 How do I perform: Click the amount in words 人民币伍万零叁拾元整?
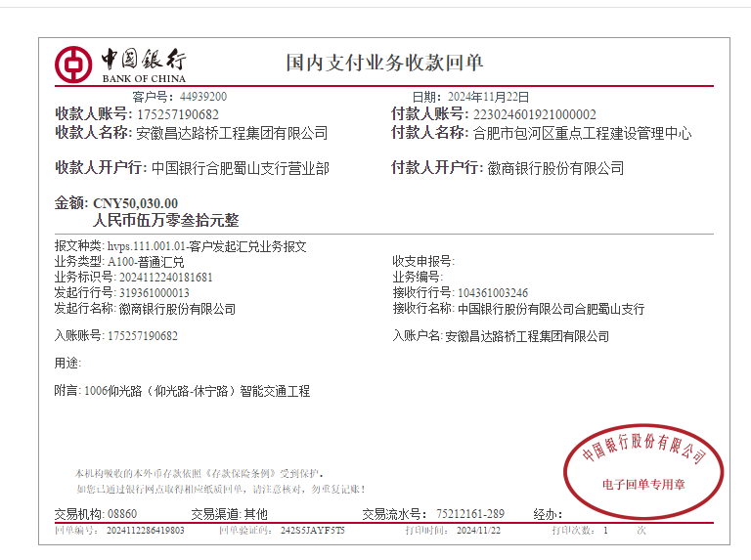165,221
